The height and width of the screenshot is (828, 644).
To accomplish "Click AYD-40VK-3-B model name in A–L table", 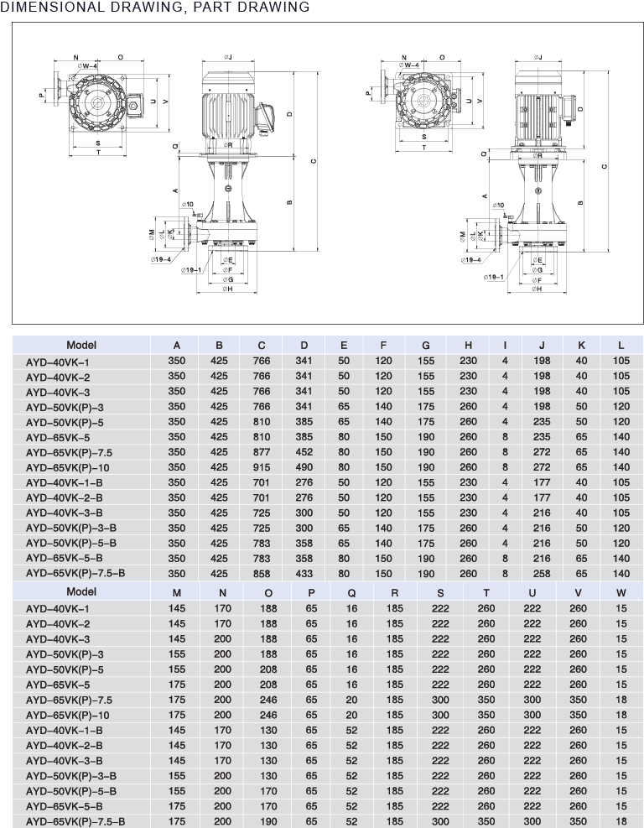I will point(65,513).
